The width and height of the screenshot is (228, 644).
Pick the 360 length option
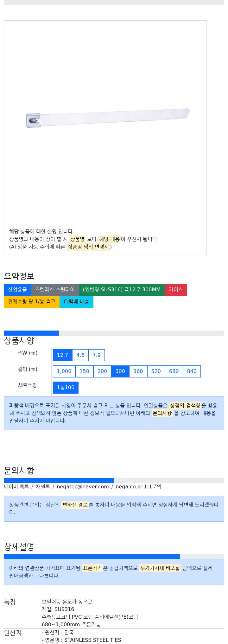tap(138, 371)
